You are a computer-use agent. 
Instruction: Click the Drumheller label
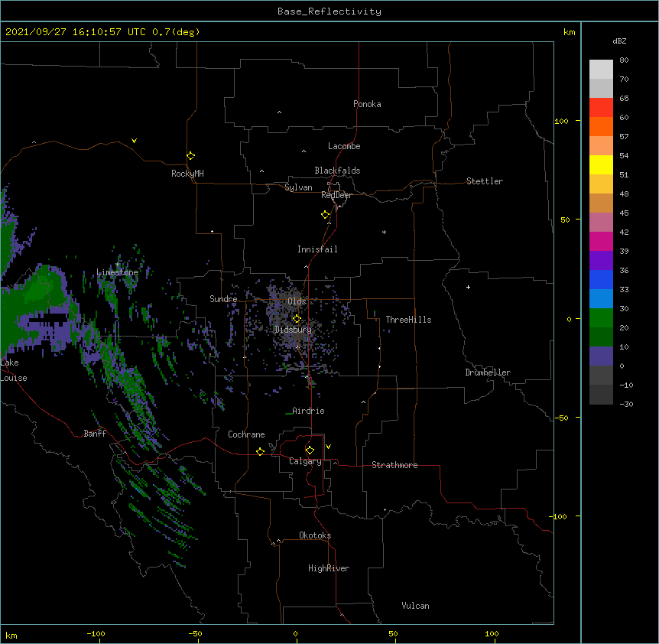click(x=488, y=372)
